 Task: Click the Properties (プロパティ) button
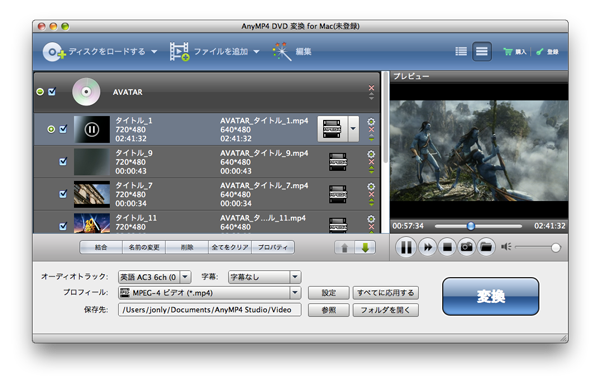pos(273,247)
